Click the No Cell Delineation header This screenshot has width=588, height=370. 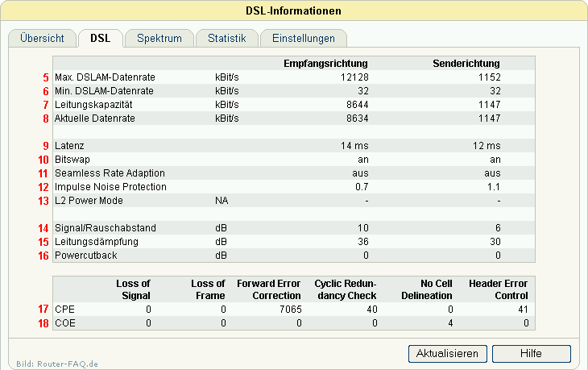point(427,289)
